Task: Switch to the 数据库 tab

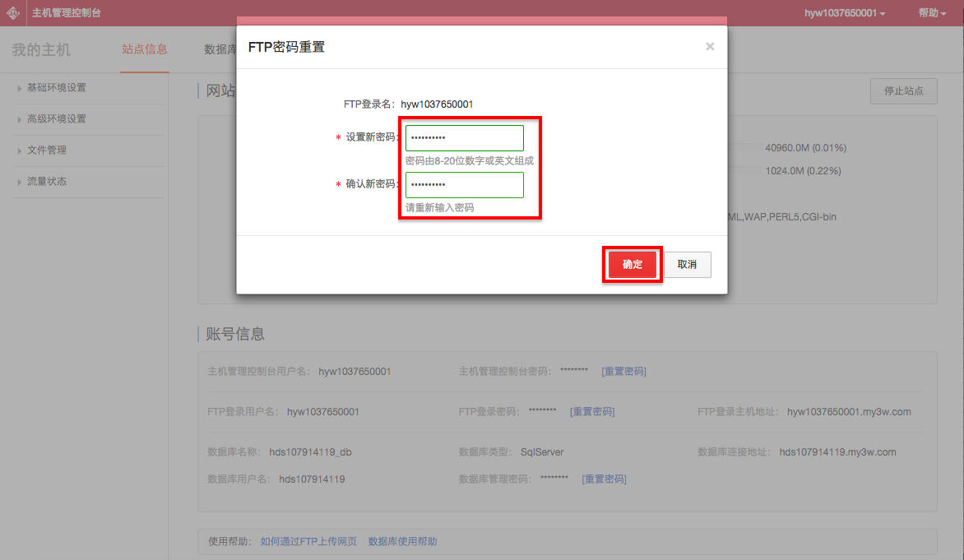Action: [220, 49]
